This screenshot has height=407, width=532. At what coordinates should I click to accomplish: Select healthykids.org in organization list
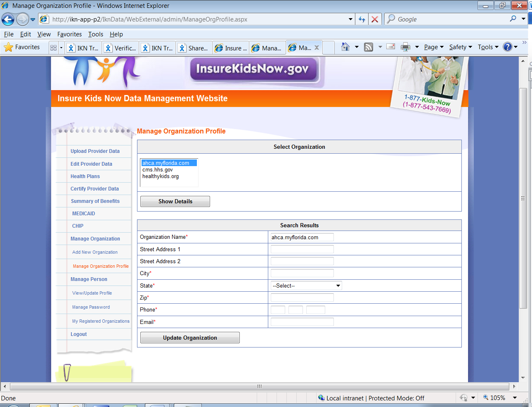click(x=161, y=176)
